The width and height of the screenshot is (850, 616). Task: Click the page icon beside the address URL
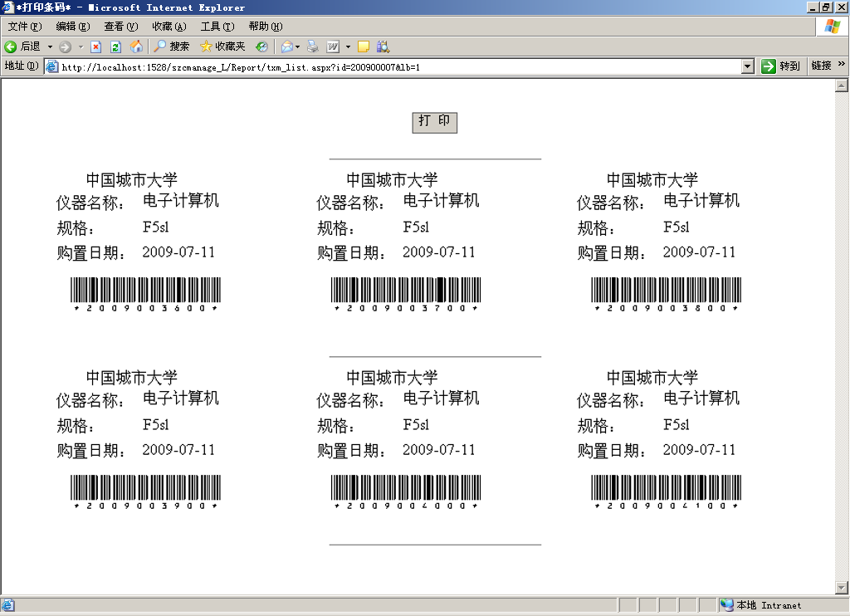click(52, 66)
